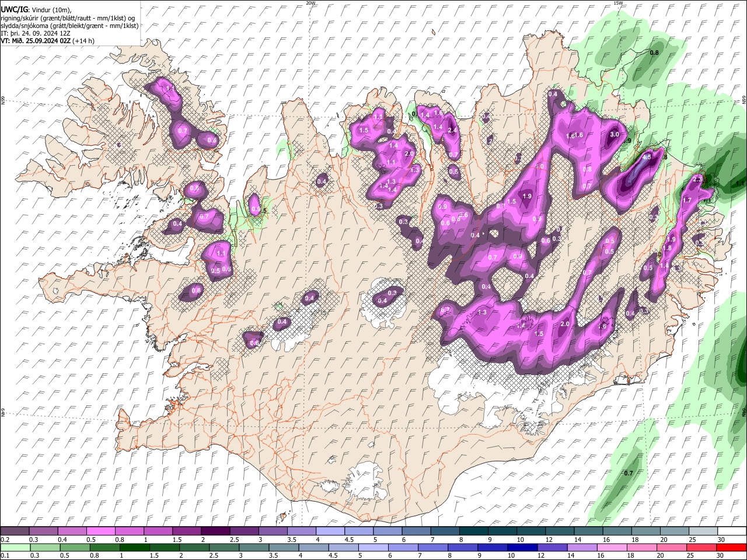This screenshot has height=560, width=747.
Task: Click the 2.4 value on the northern peninsula
Action: pos(452,130)
